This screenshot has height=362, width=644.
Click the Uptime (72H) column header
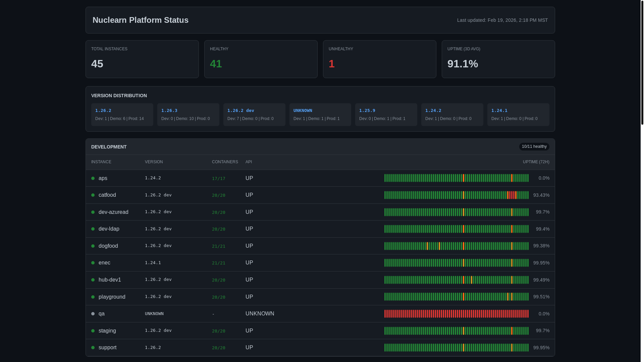click(x=536, y=162)
